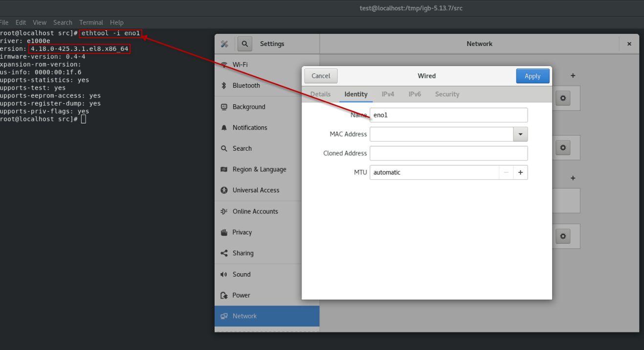Click the Settings search magnifier button
Image resolution: width=644 pixels, height=350 pixels.
click(245, 44)
